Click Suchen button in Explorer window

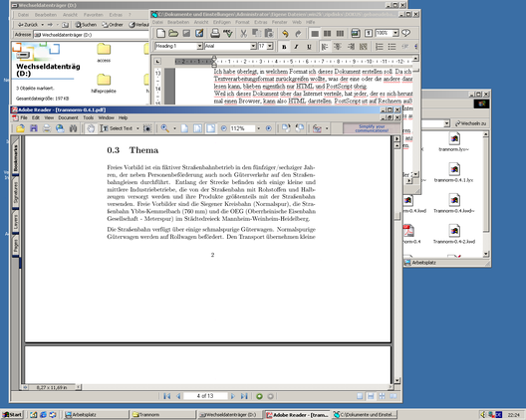pos(86,25)
